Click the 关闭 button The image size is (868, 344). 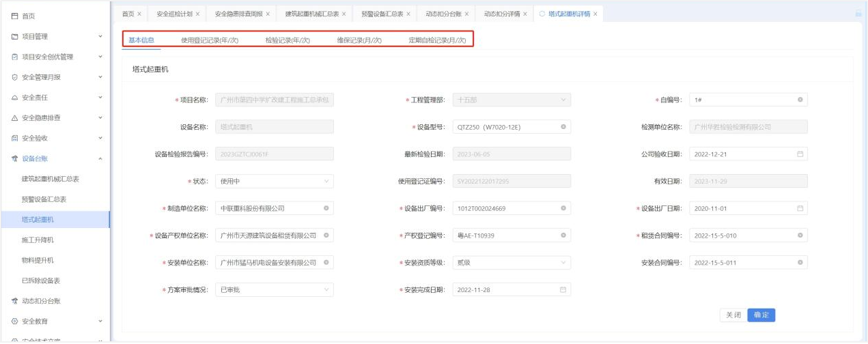[x=733, y=315]
